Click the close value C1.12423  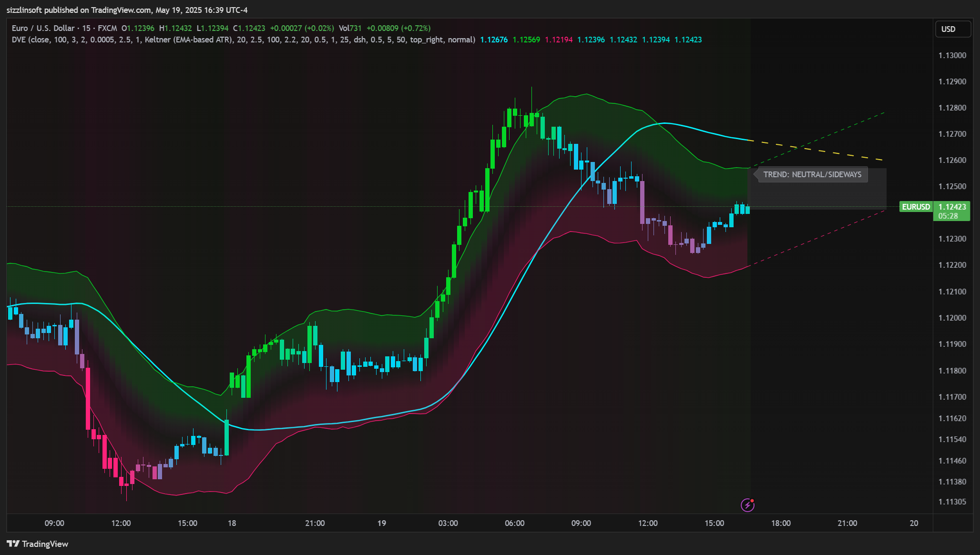(x=249, y=28)
